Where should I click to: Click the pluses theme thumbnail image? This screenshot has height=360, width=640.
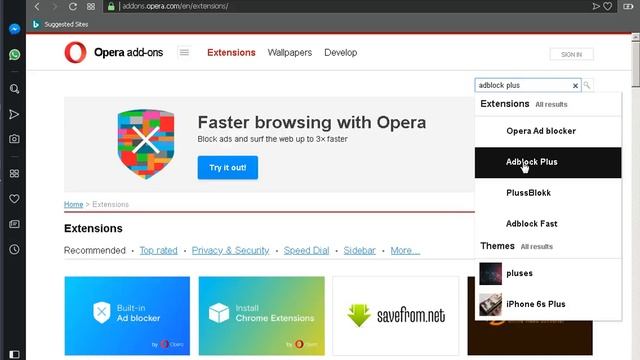pos(491,273)
